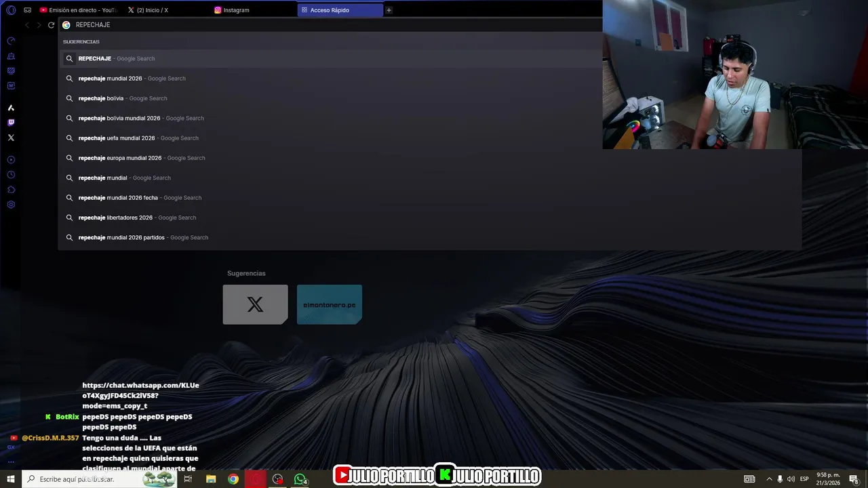Select the Acceso Rápido tab

click(340, 10)
